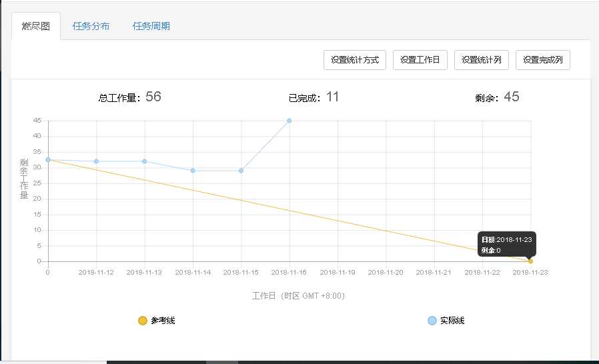
Task: Click the 参考线 legend label
Action: 163,321
